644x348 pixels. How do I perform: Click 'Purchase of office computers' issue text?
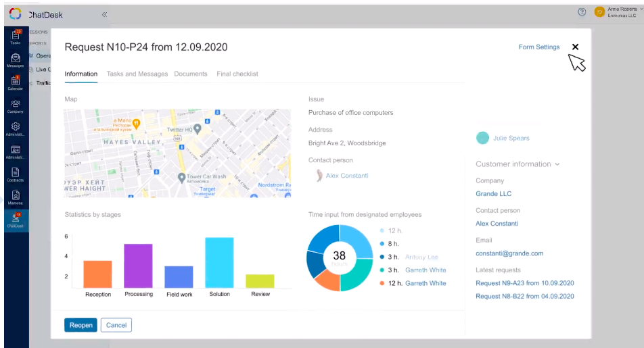point(350,112)
